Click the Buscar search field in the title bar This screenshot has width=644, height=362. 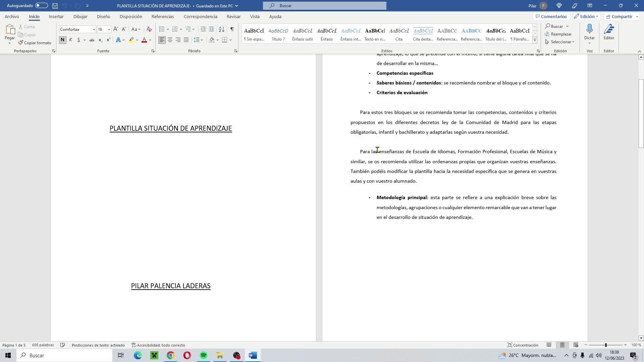[324, 6]
